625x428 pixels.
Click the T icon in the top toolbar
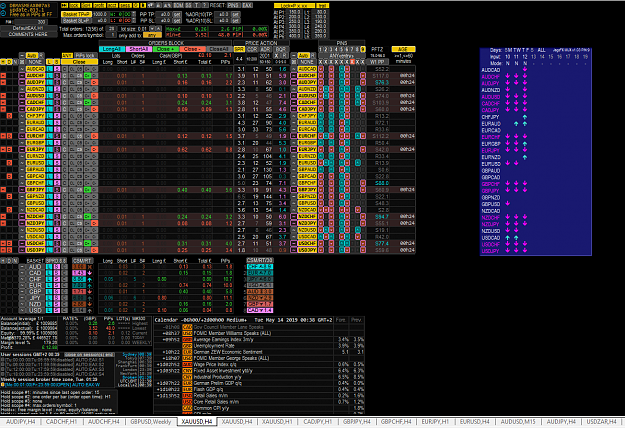tap(197, 5)
